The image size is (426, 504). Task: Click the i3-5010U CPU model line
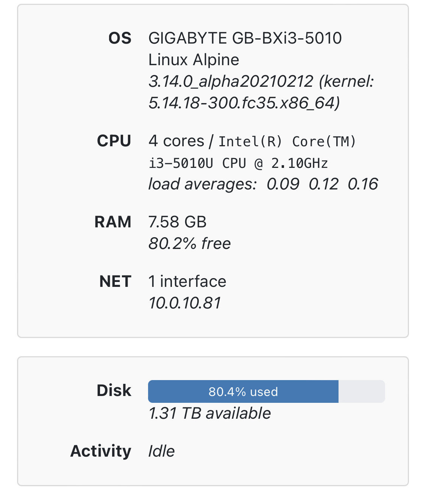[238, 163]
